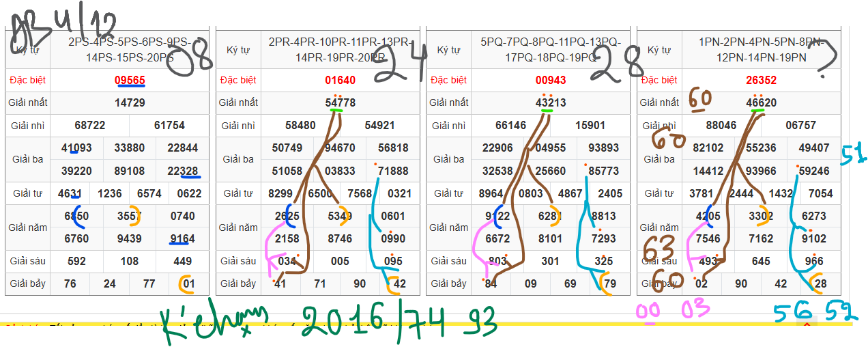Screen dimensions: 868x347
Task: Click first prize number 46620
Action: [761, 103]
